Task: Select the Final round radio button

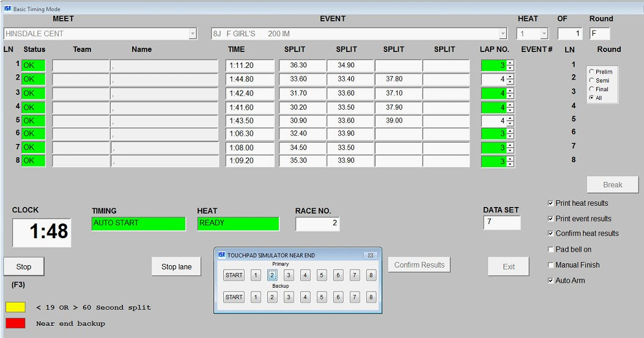Action: 591,89
